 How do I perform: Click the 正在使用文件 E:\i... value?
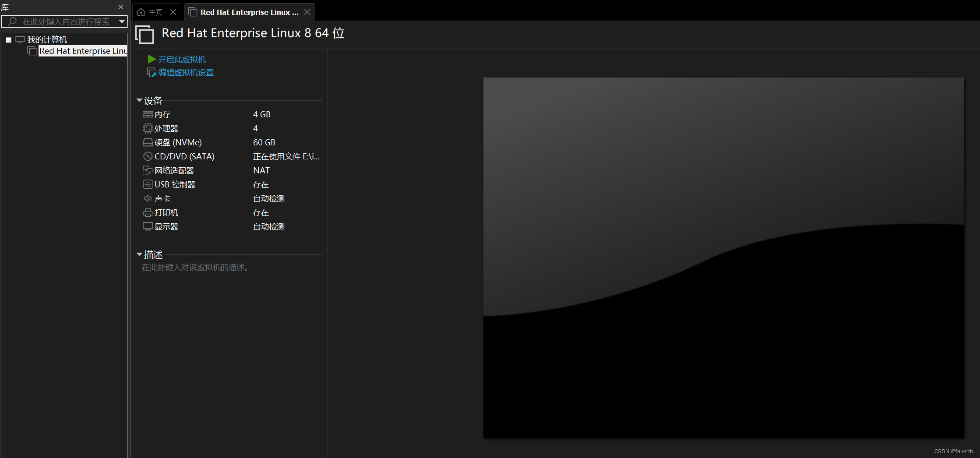[286, 156]
